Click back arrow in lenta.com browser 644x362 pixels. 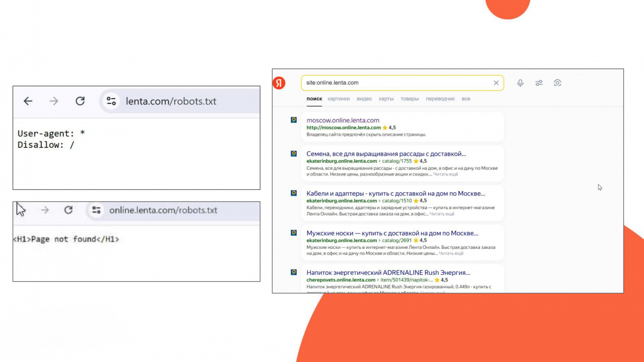pyautogui.click(x=28, y=101)
